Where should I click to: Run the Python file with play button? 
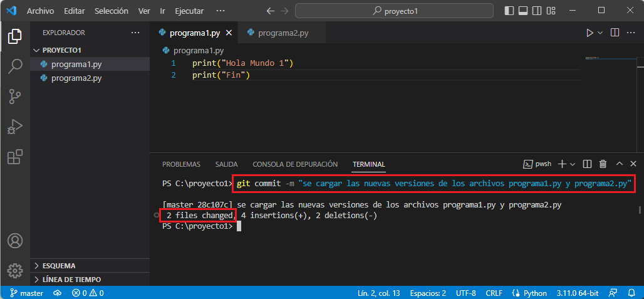tap(589, 33)
